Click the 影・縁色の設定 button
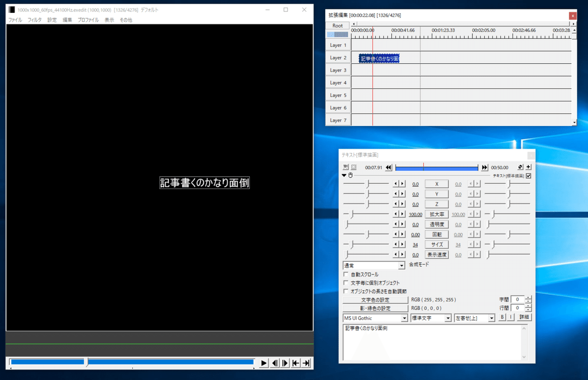Image resolution: width=588 pixels, height=380 pixels. pyautogui.click(x=375, y=308)
